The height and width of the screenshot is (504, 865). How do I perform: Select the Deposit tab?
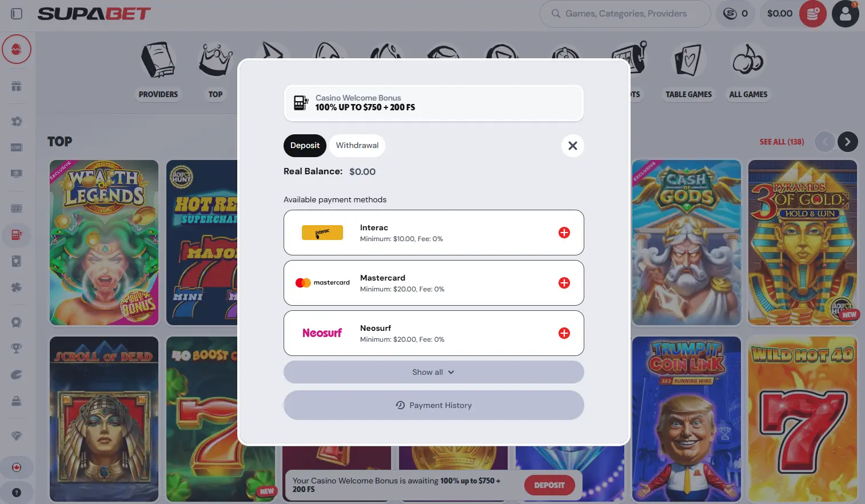click(305, 145)
